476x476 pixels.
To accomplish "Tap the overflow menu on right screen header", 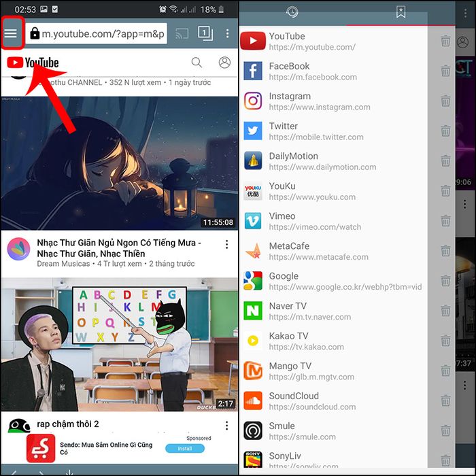I will [x=465, y=13].
